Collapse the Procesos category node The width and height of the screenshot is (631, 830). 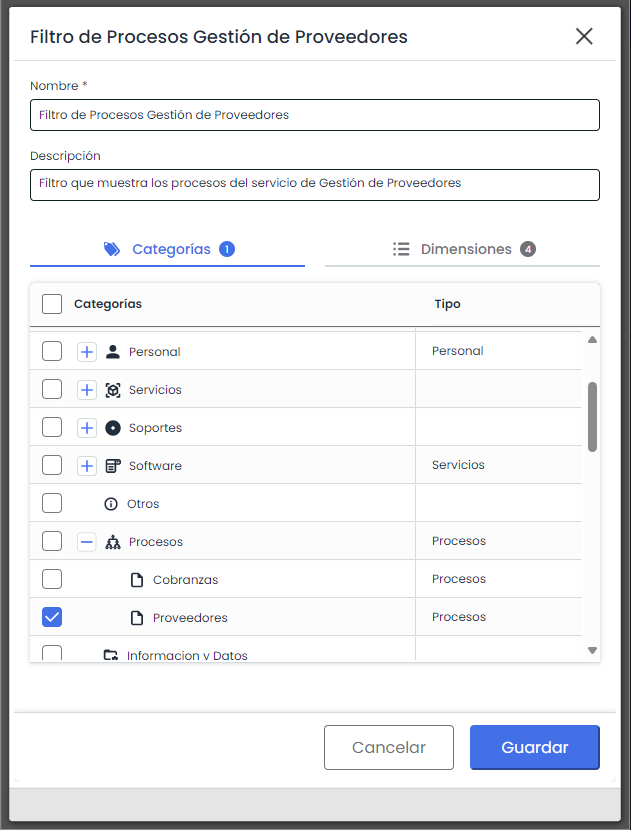pos(87,542)
